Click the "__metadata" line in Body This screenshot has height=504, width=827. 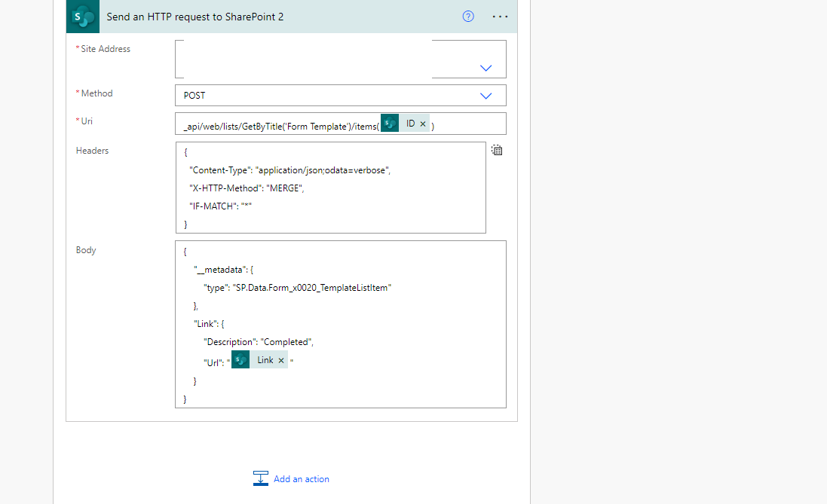tap(224, 270)
